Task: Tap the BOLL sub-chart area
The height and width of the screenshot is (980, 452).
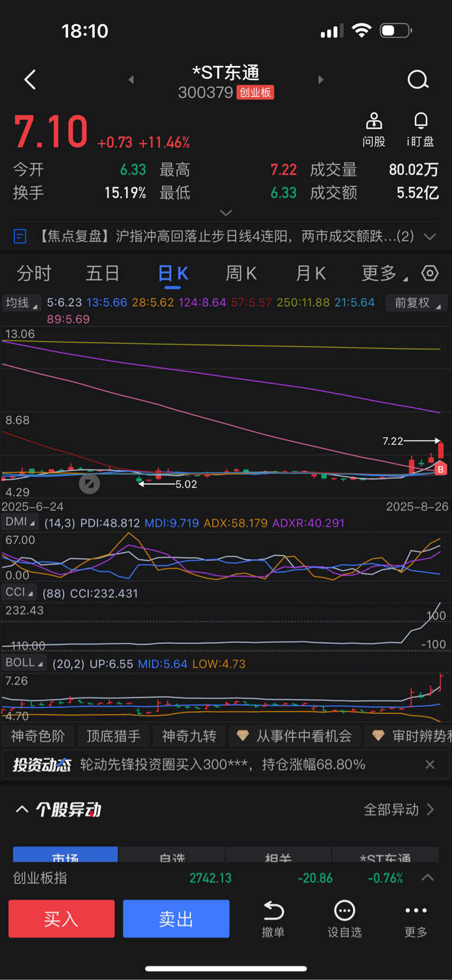Action: coord(226,697)
